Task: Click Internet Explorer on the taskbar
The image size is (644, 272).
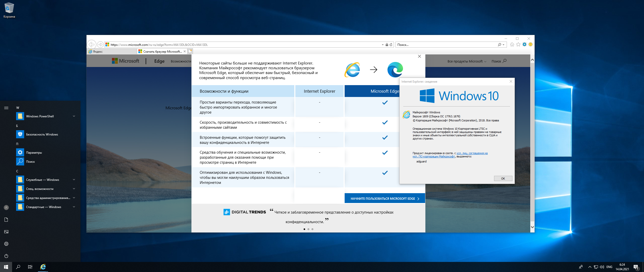Action: coord(43,267)
